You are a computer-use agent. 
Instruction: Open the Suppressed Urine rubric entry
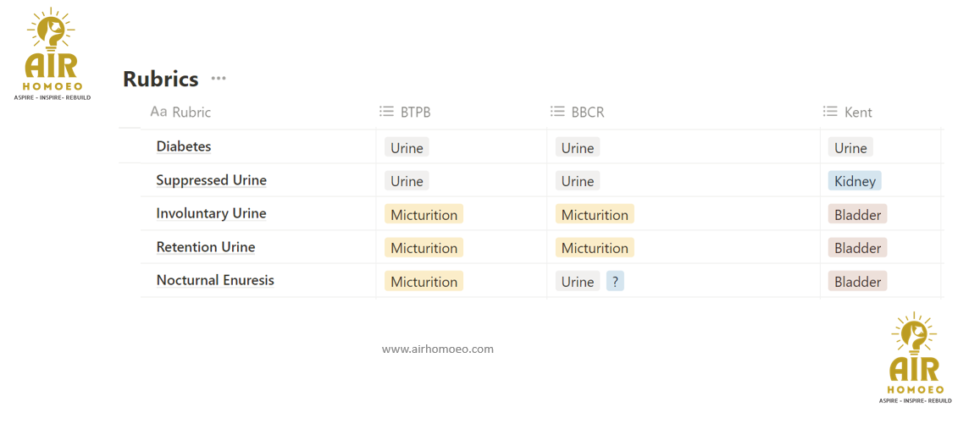point(211,180)
